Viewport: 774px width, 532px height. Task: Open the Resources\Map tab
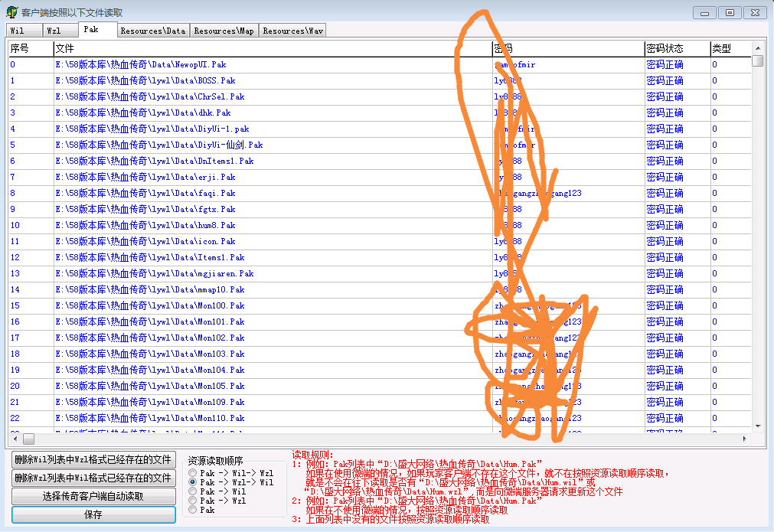coord(224,31)
